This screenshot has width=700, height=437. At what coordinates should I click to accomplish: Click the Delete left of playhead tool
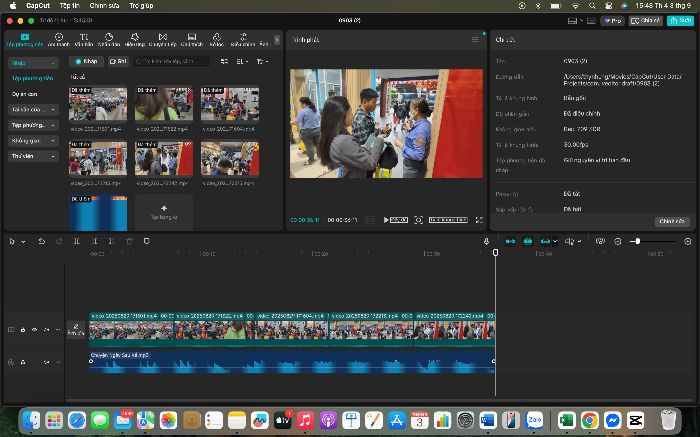(94, 241)
